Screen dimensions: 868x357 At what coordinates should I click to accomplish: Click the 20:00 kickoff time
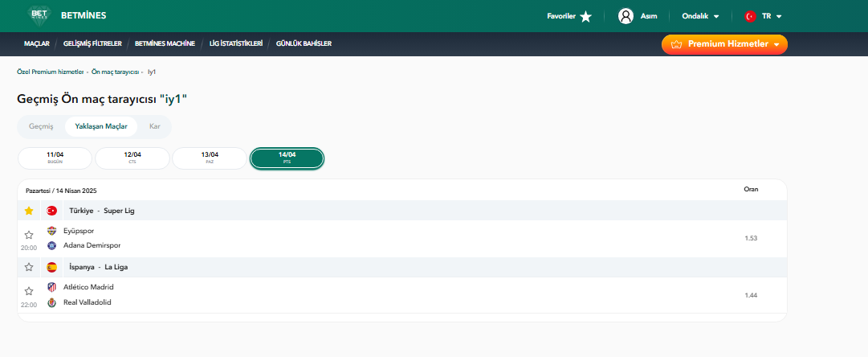[x=29, y=248]
